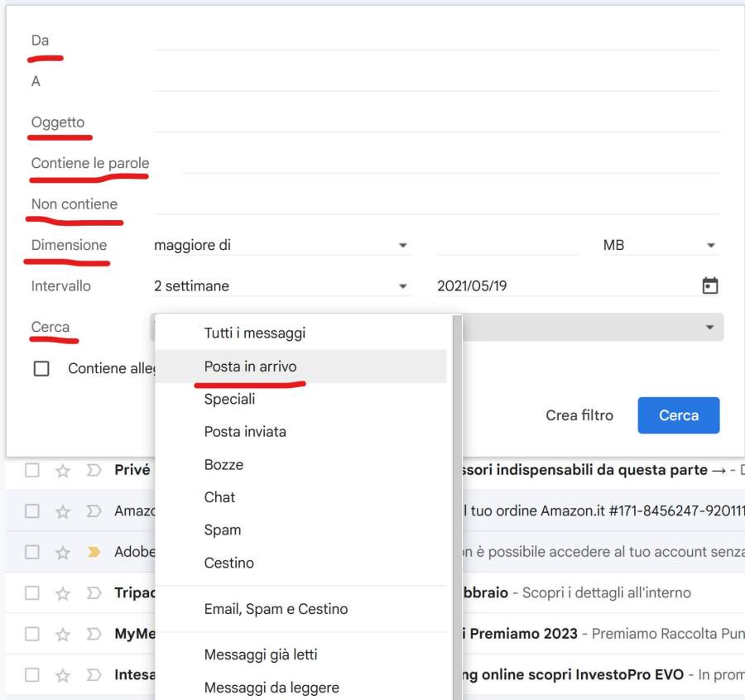Click the Oggetto input field

point(435,122)
